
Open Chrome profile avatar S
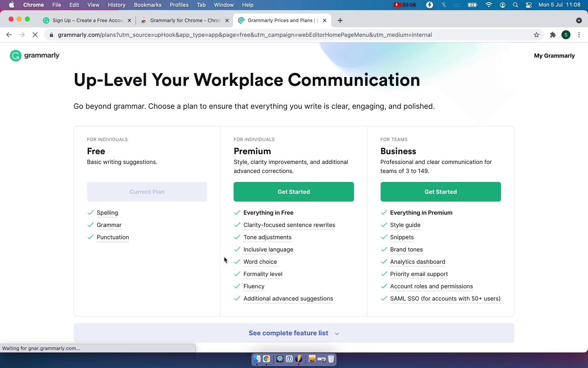tap(566, 35)
